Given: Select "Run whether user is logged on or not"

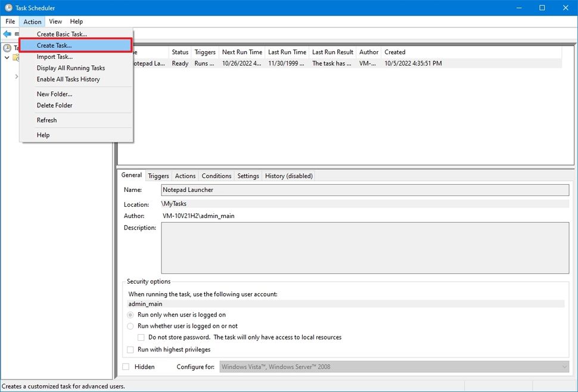Looking at the screenshot, I should tap(130, 326).
